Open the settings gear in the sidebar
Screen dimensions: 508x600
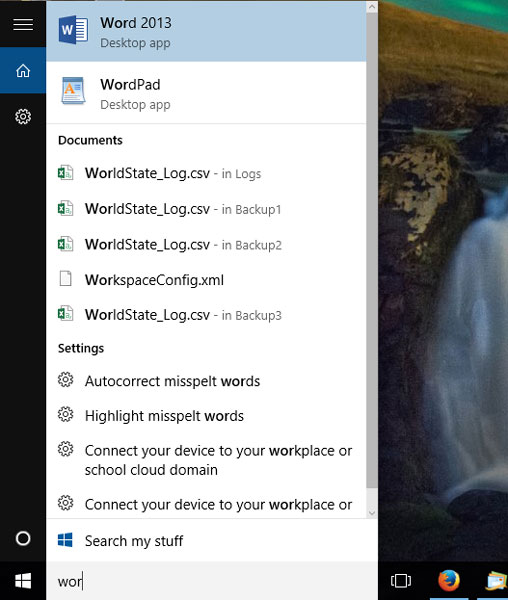point(23,116)
